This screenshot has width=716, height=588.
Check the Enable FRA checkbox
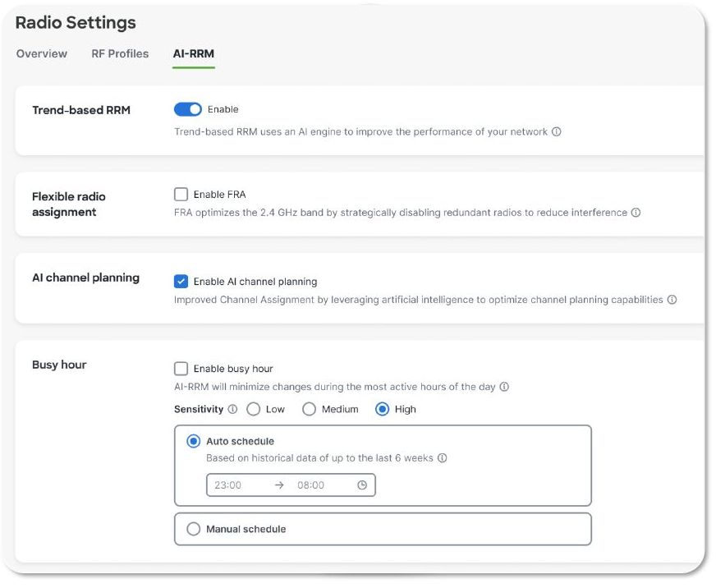click(x=181, y=195)
